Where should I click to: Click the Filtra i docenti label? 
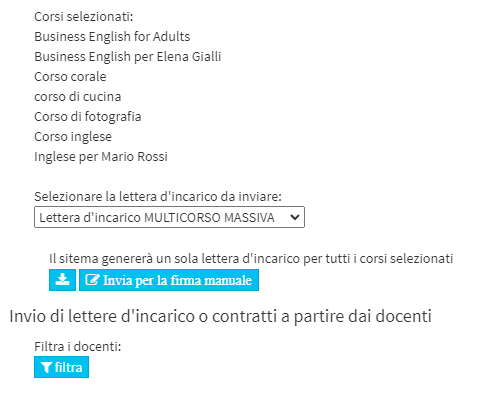click(x=78, y=347)
